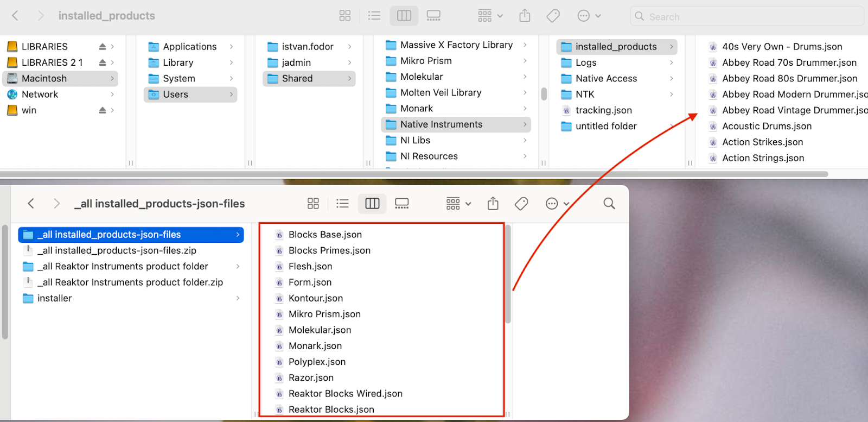Select Shared folder
The image size is (868, 422).
[x=309, y=79]
